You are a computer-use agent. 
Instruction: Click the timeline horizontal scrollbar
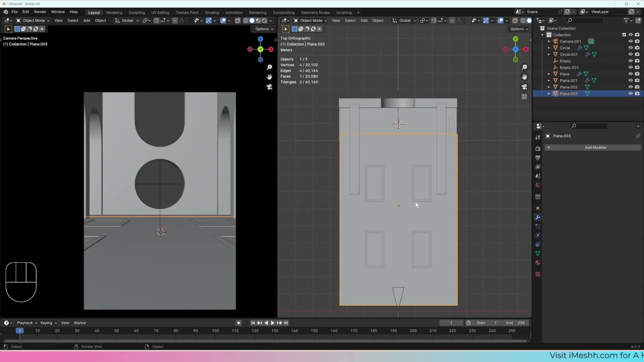[266, 341]
